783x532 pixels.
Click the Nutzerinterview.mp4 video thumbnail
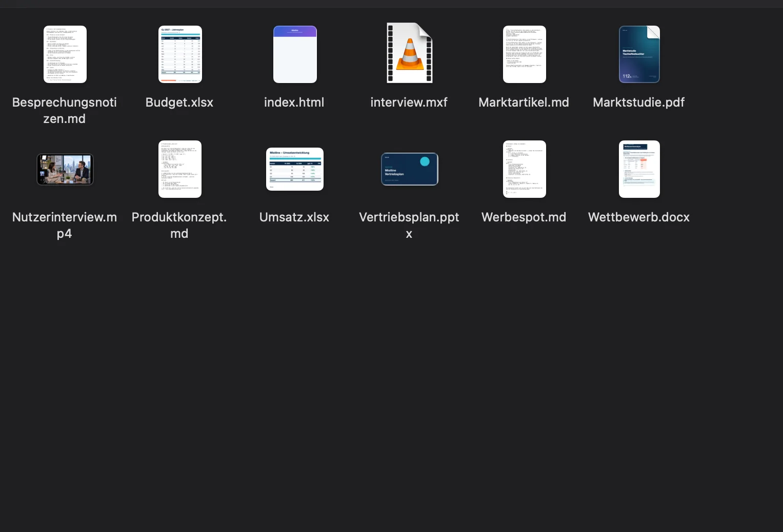coord(65,169)
